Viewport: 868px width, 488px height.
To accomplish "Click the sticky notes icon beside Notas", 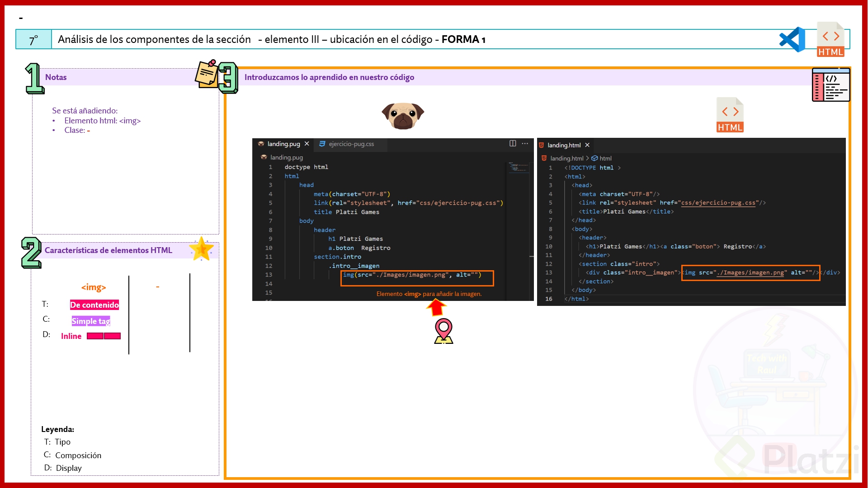I will [207, 73].
